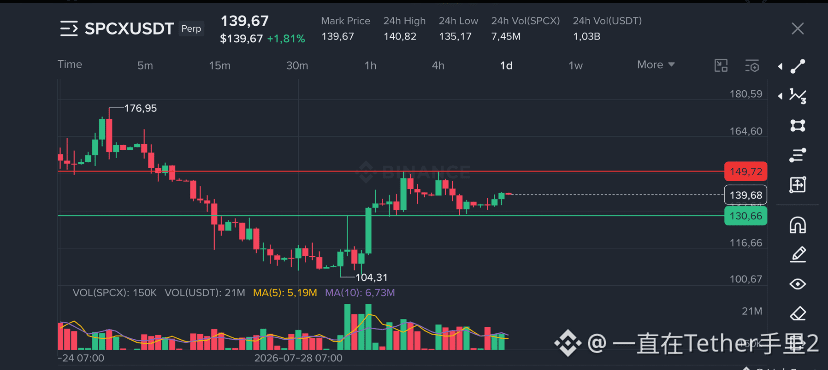Click the 104,31 low price marker
The width and height of the screenshot is (828, 370).
pyautogui.click(x=372, y=278)
